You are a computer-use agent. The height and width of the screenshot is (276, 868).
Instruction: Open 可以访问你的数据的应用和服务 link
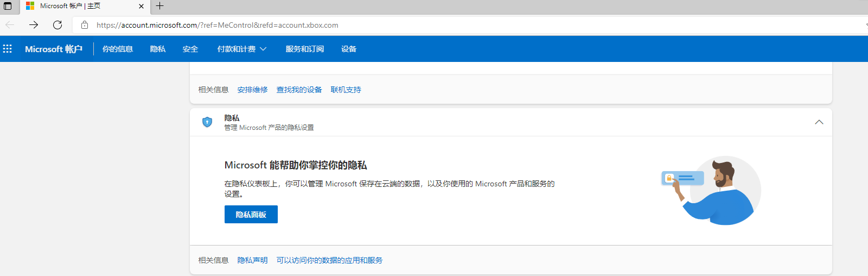point(330,260)
